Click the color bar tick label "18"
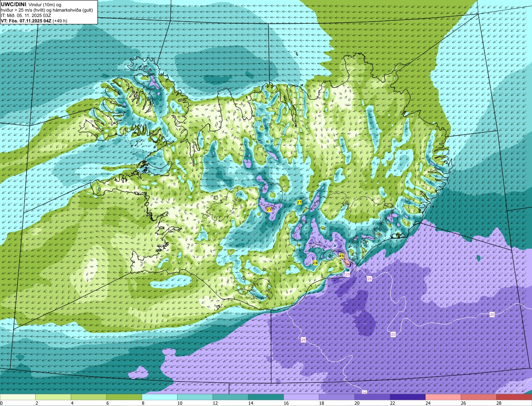The height and width of the screenshot is (406, 532). pyautogui.click(x=321, y=403)
